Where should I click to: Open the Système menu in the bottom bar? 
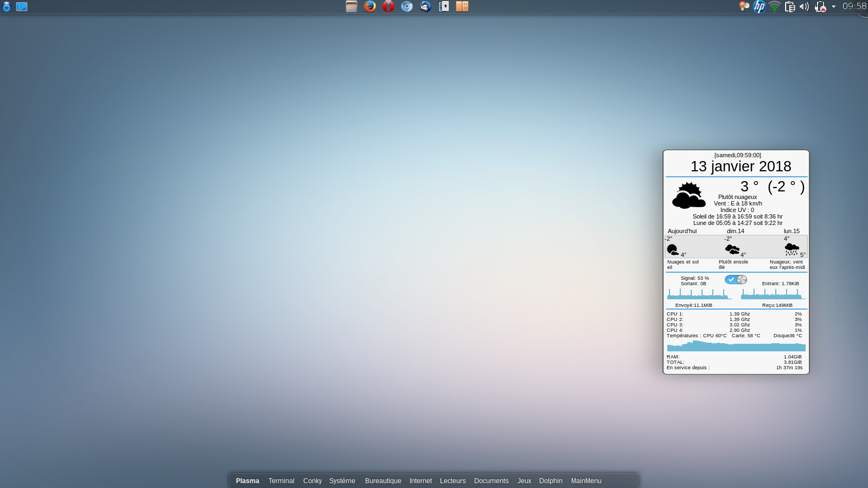point(342,481)
